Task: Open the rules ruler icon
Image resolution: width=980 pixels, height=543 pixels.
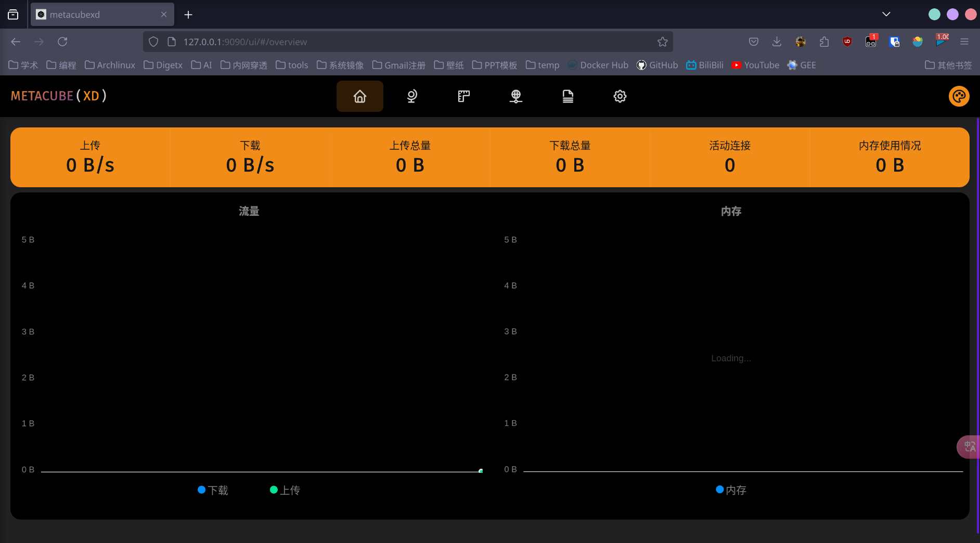Action: (463, 96)
